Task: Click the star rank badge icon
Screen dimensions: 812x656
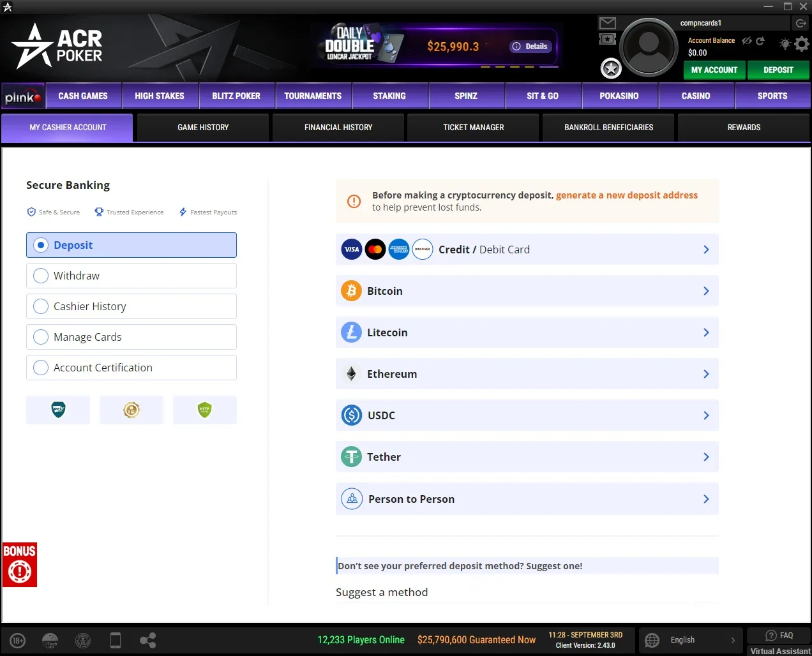Action: click(x=611, y=68)
